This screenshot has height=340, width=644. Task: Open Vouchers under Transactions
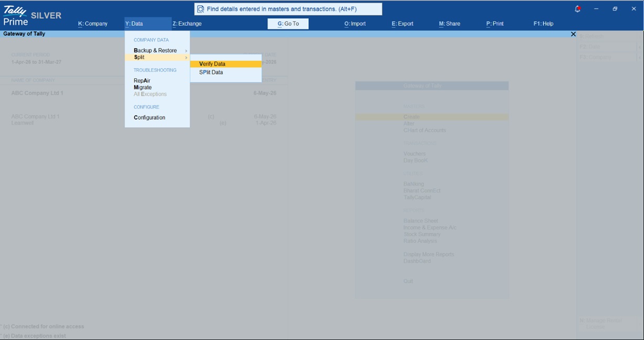click(x=414, y=154)
